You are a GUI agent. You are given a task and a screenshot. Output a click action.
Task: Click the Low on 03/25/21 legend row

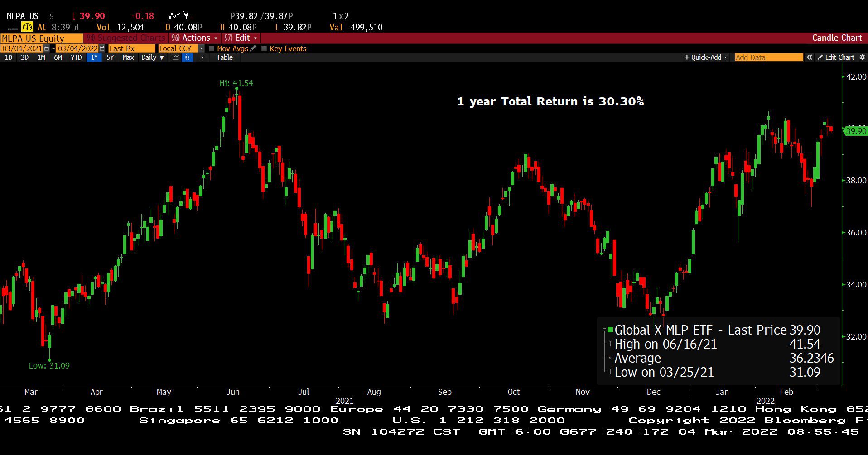coord(718,372)
